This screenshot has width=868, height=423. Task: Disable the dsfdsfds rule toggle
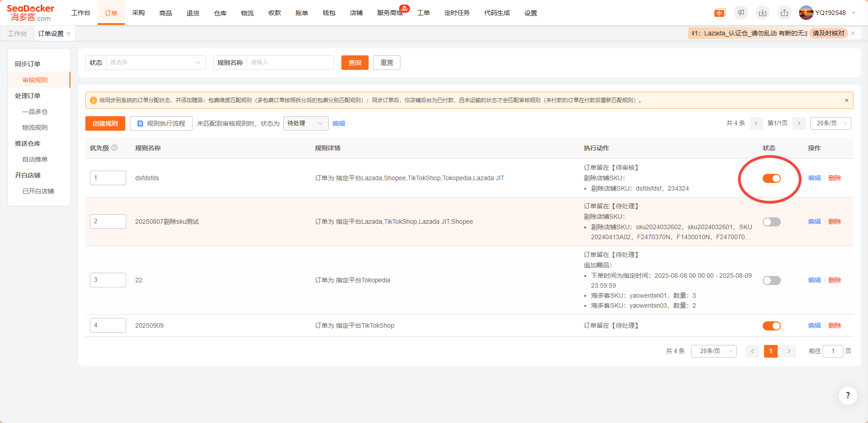pyautogui.click(x=771, y=178)
